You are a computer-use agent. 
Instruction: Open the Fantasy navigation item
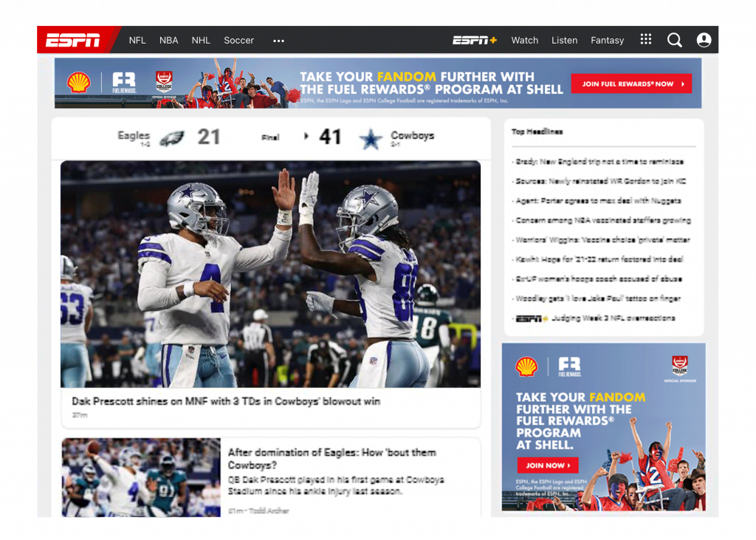point(607,41)
